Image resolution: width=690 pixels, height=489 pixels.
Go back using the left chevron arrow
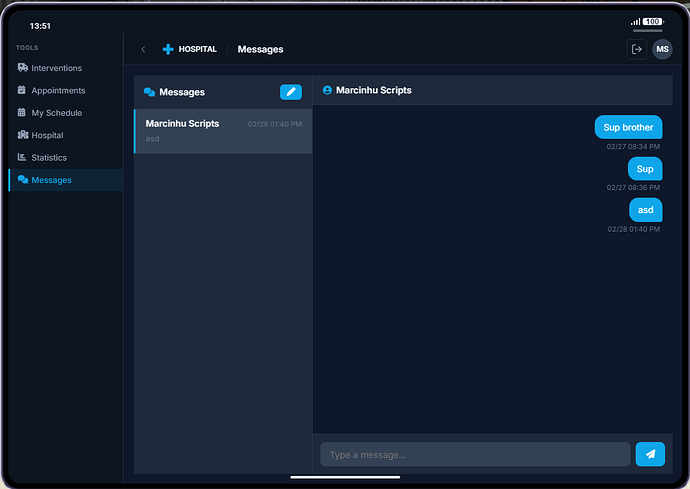click(143, 49)
